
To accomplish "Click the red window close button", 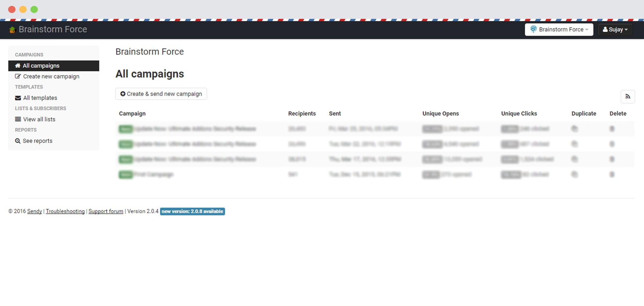I will [12, 9].
